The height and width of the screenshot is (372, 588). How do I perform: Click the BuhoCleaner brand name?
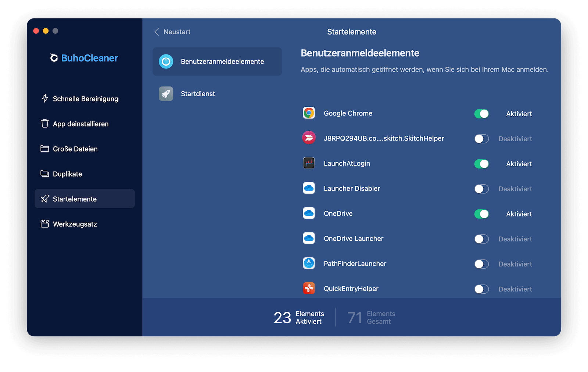pyautogui.click(x=90, y=58)
